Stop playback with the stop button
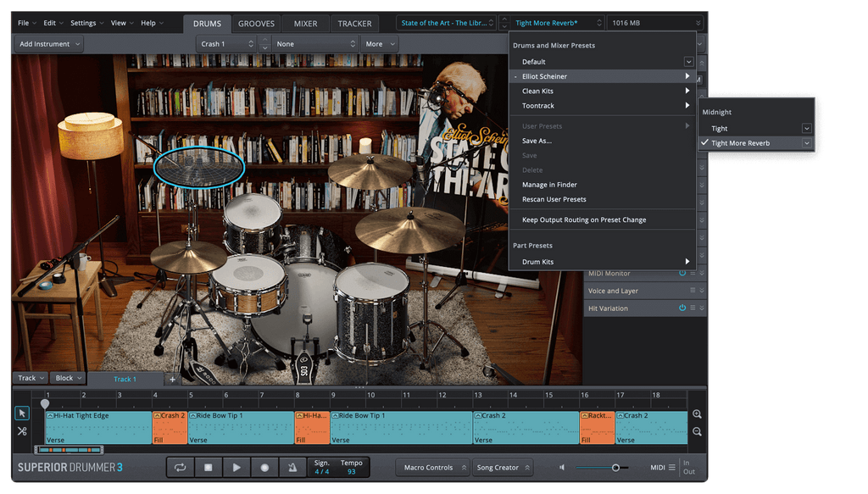868x494 pixels. coord(209,468)
